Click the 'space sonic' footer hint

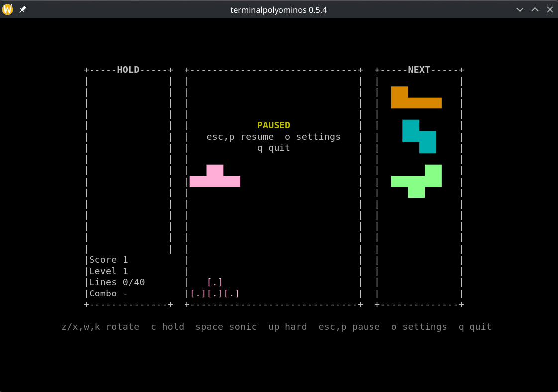[226, 327]
